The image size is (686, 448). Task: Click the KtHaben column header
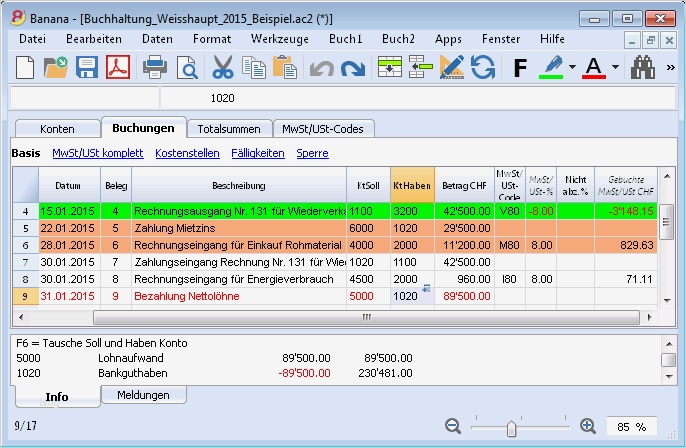click(x=412, y=185)
